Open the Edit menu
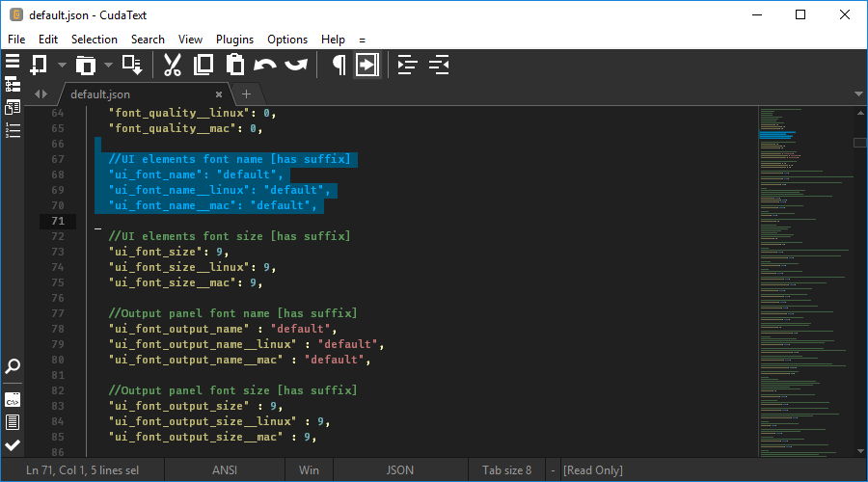The width and height of the screenshot is (868, 482). [x=48, y=40]
